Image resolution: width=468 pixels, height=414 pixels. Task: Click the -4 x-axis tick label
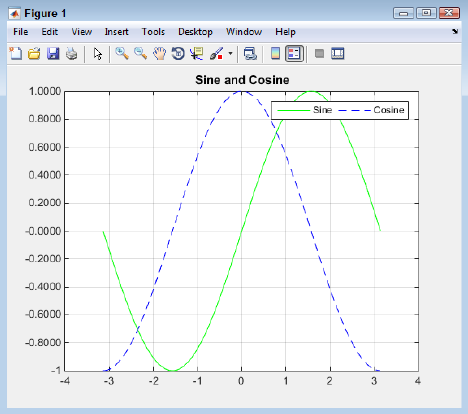click(x=65, y=381)
